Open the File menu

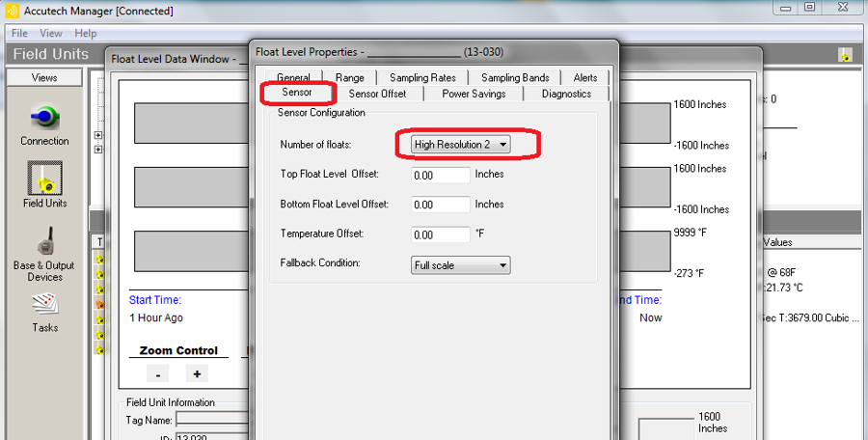point(19,33)
